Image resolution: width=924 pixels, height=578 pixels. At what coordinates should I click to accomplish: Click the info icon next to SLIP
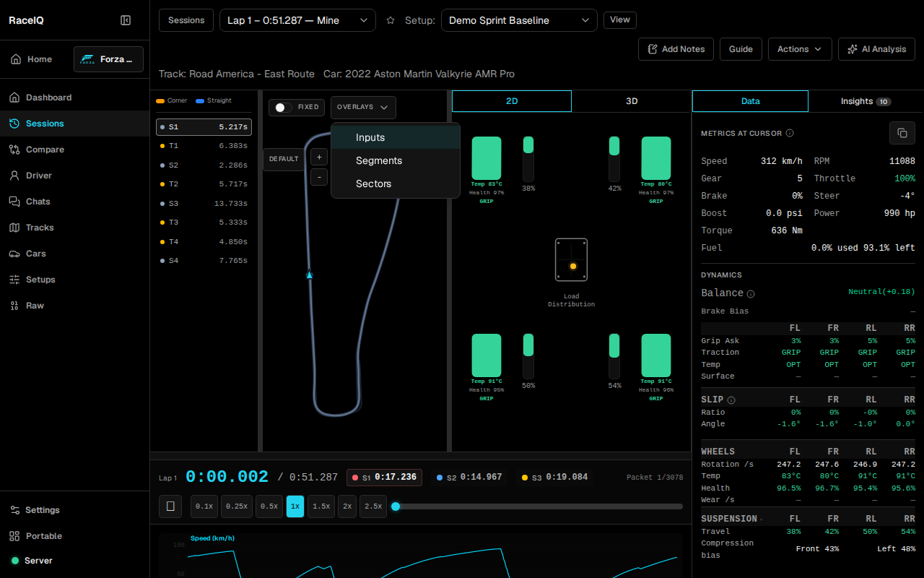pos(731,400)
